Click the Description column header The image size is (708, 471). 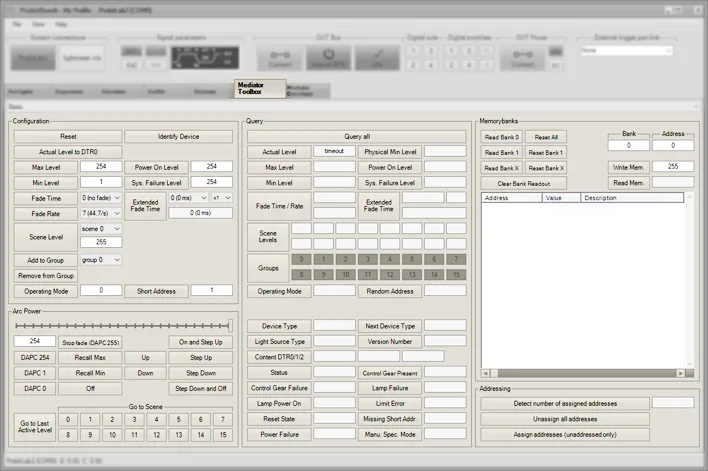click(x=632, y=198)
